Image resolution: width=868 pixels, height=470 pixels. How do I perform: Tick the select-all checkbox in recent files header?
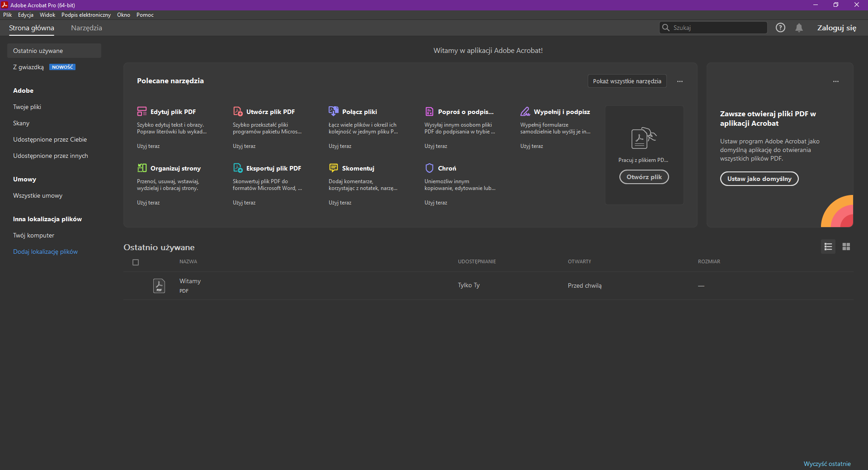pyautogui.click(x=136, y=262)
